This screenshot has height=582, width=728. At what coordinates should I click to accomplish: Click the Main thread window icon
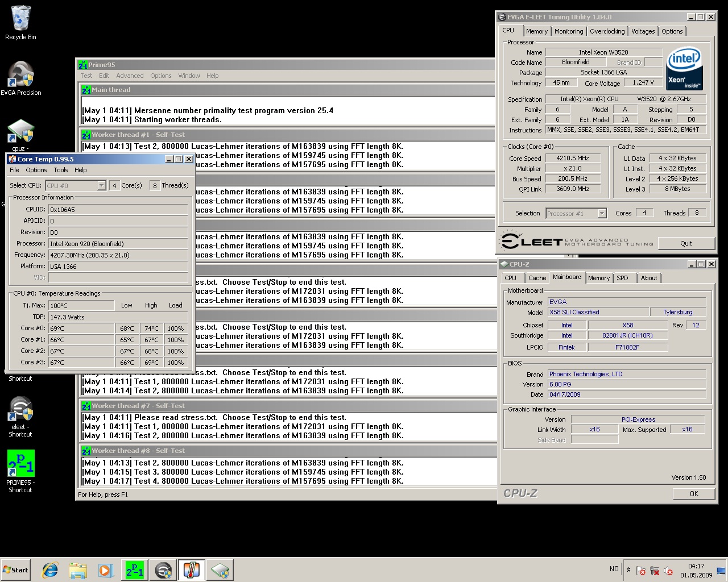[86, 90]
